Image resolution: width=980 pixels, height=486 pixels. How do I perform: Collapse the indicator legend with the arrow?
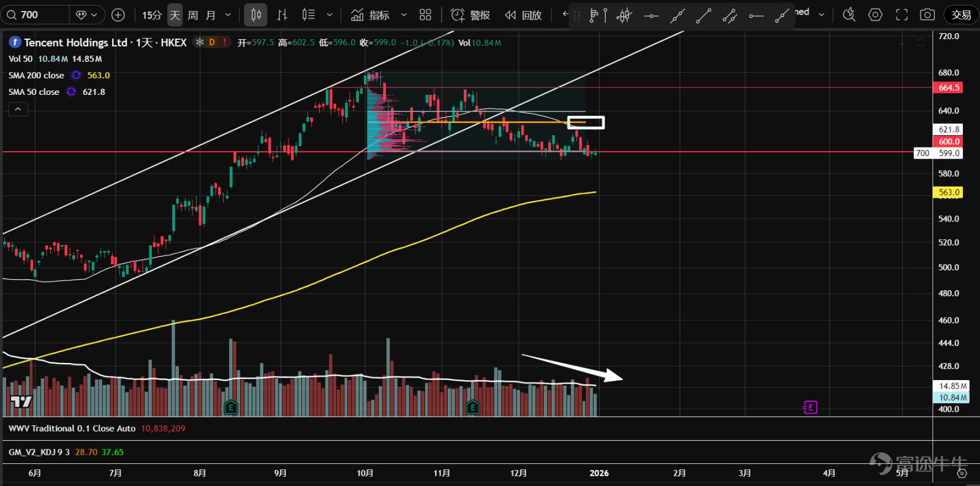pos(18,109)
